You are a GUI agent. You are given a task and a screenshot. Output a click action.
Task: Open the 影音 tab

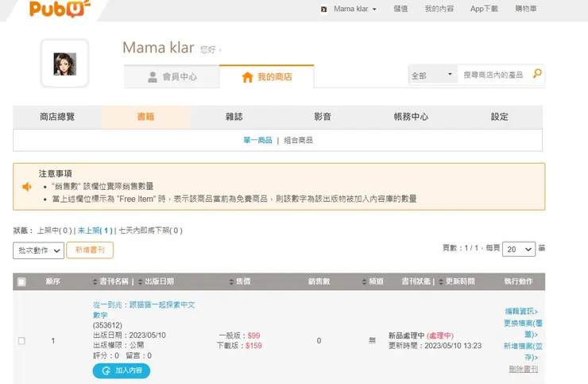point(323,117)
